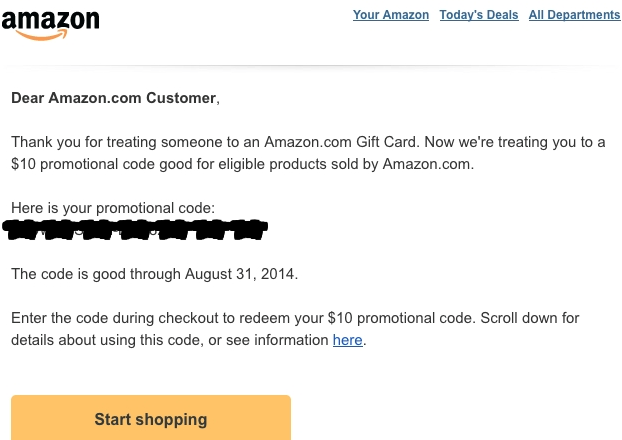The image size is (622, 440).
Task: Click the orange smile arrow under amazon
Action: coord(42,35)
